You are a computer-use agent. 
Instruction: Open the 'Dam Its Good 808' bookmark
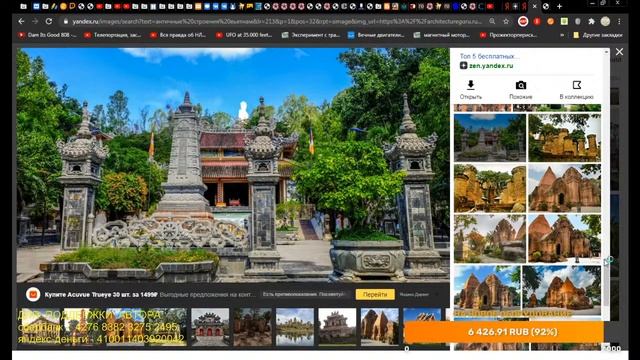point(47,35)
